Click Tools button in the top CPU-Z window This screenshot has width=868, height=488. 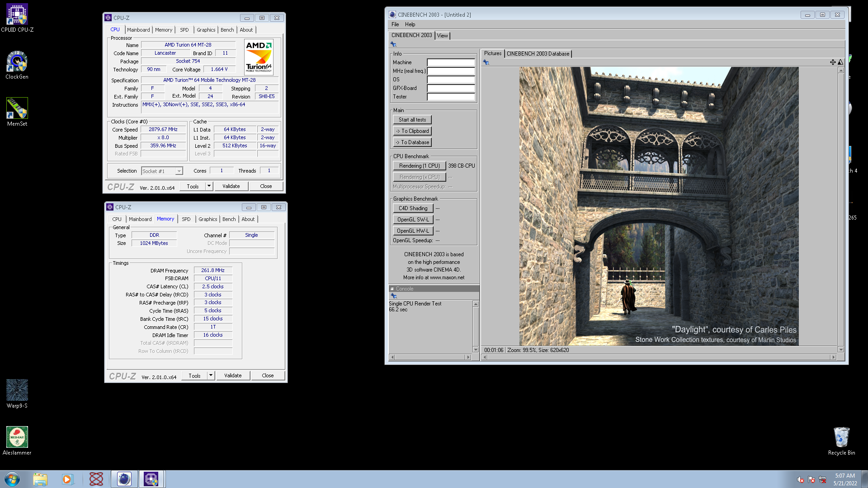point(193,186)
